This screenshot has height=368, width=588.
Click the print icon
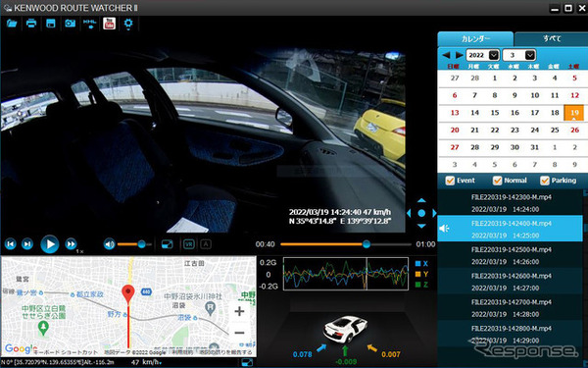point(31,24)
